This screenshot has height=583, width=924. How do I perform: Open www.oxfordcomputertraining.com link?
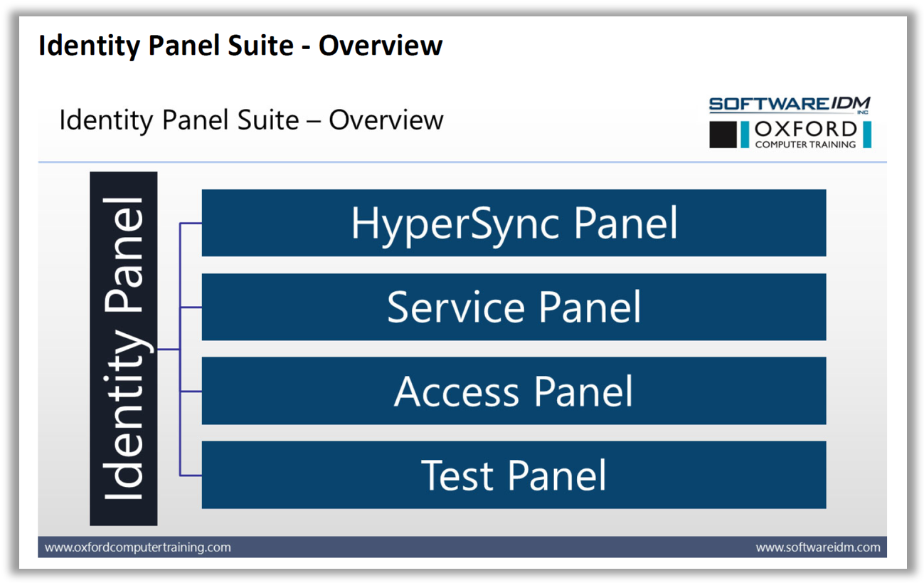tap(137, 547)
